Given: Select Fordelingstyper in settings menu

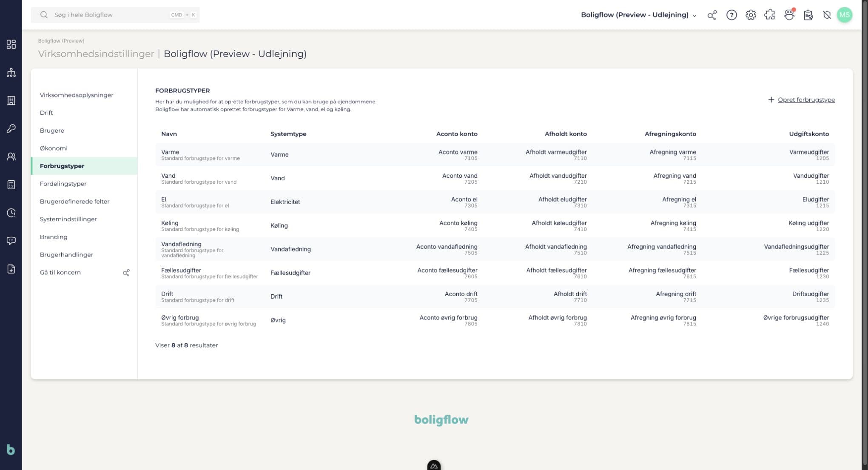Looking at the screenshot, I should [x=63, y=184].
